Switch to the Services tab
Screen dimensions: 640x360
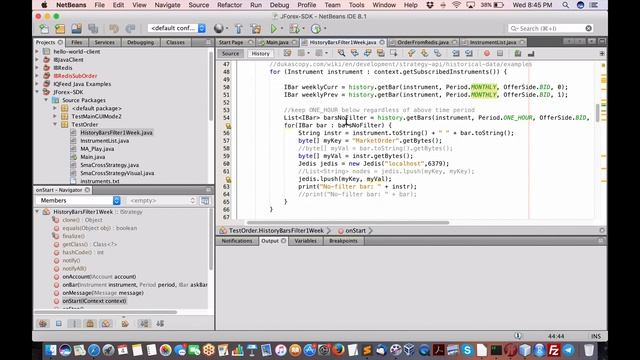(104, 42)
